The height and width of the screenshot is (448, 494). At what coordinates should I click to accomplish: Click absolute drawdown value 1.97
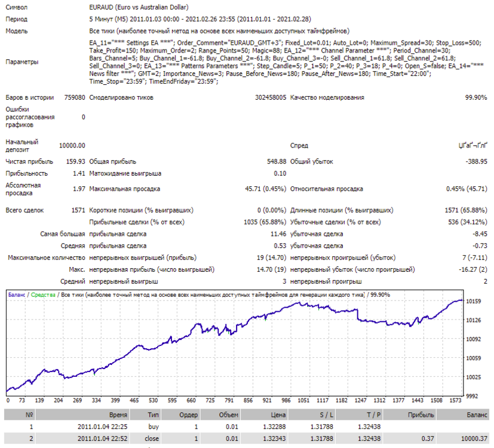click(79, 189)
